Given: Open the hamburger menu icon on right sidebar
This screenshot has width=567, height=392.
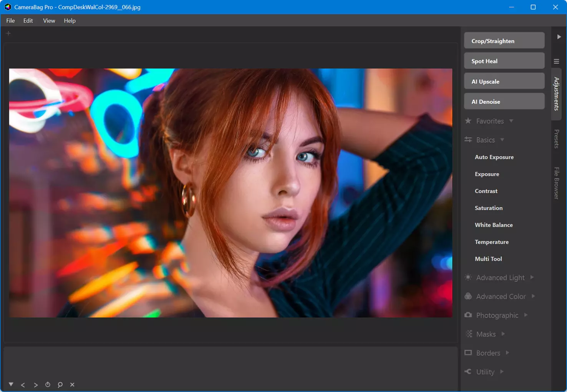Looking at the screenshot, I should pyautogui.click(x=556, y=61).
